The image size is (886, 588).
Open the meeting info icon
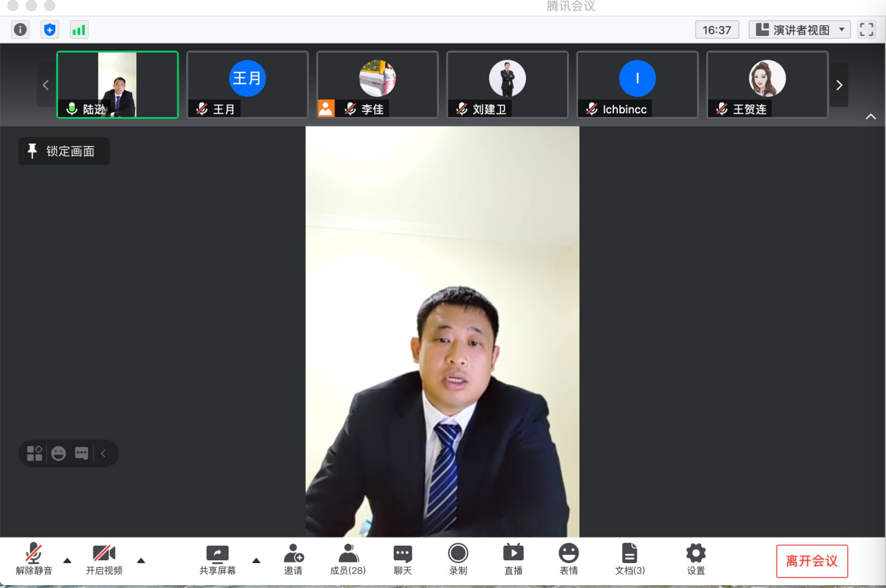pos(21,30)
